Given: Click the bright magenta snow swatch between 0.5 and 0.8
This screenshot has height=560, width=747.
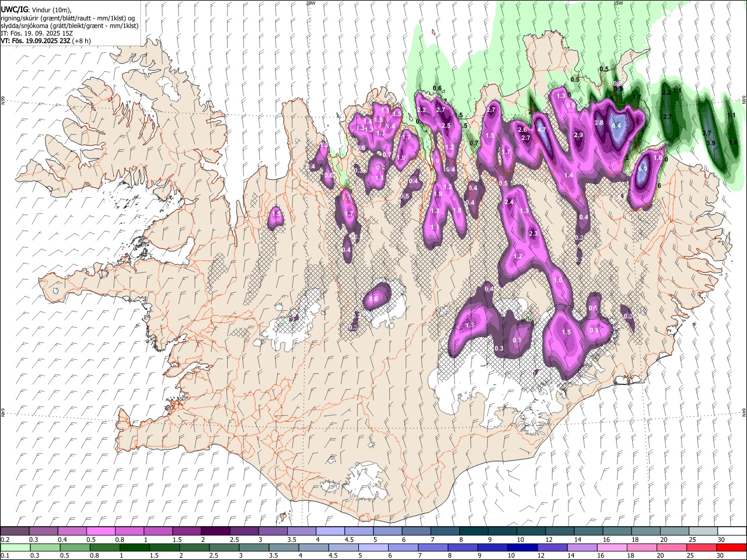Looking at the screenshot, I should (x=101, y=531).
